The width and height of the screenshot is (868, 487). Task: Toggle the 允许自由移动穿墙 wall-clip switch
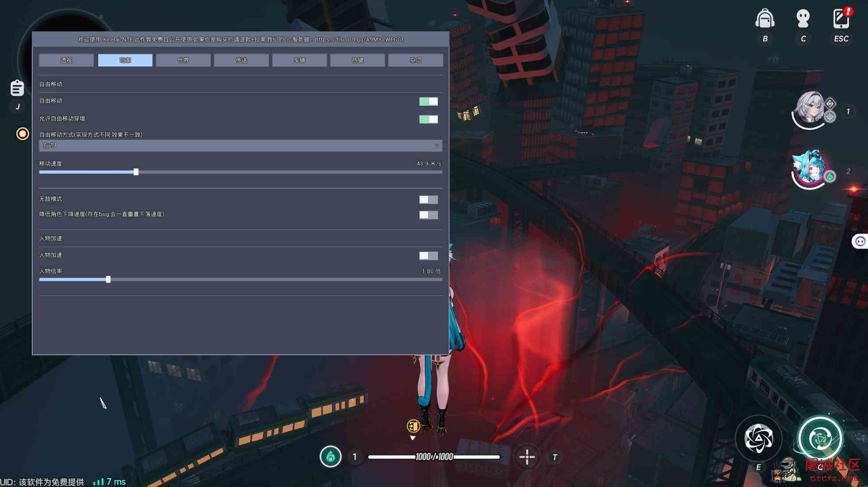click(428, 119)
